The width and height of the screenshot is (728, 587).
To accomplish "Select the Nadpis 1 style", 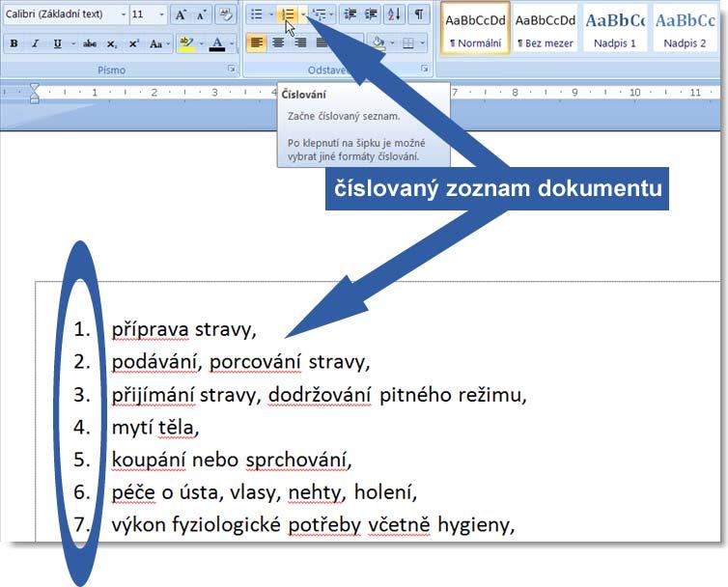I will coord(615,28).
